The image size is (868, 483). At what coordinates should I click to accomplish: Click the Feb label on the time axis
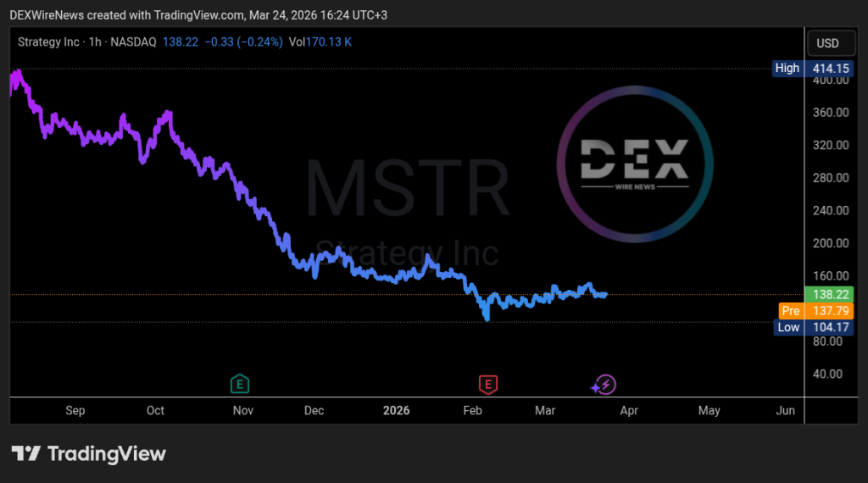pyautogui.click(x=472, y=410)
